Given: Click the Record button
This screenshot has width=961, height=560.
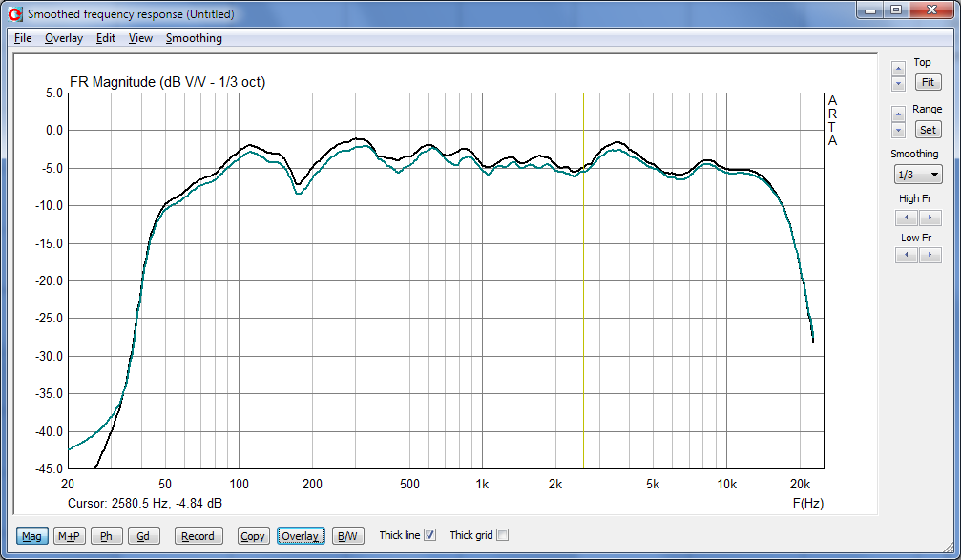Looking at the screenshot, I should 198,536.
